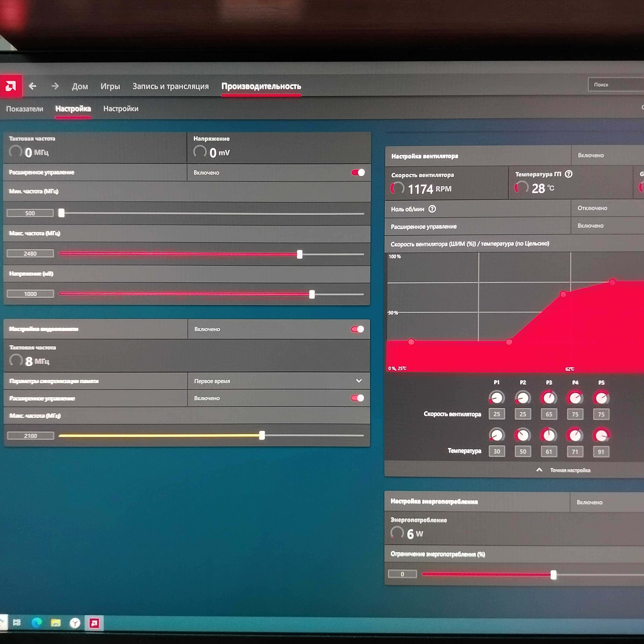Open Microsoft Edge from the taskbar
644x644 pixels.
(37, 622)
